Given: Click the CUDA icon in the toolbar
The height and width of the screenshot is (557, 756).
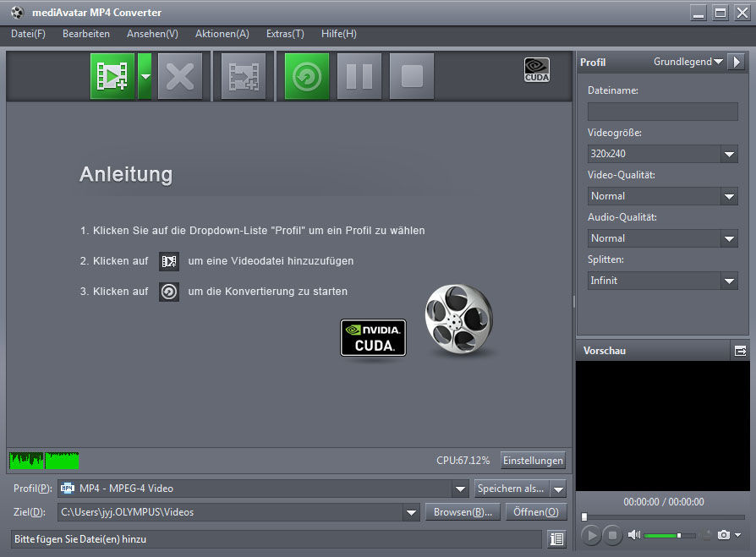Looking at the screenshot, I should (x=537, y=70).
